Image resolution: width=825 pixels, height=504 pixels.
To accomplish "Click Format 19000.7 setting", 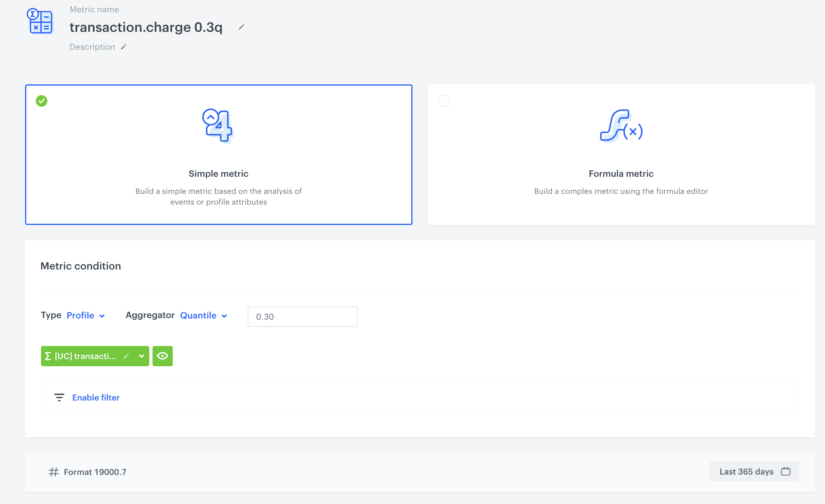I will [95, 472].
